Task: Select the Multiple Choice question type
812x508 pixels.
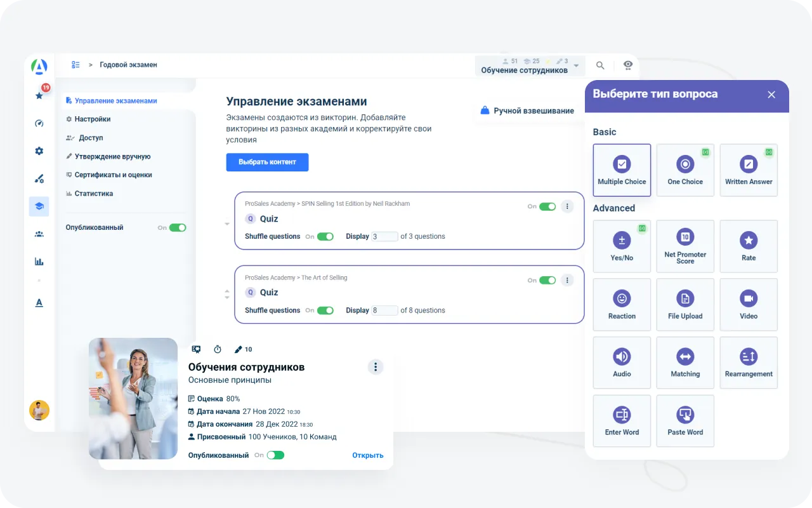Action: tap(622, 170)
